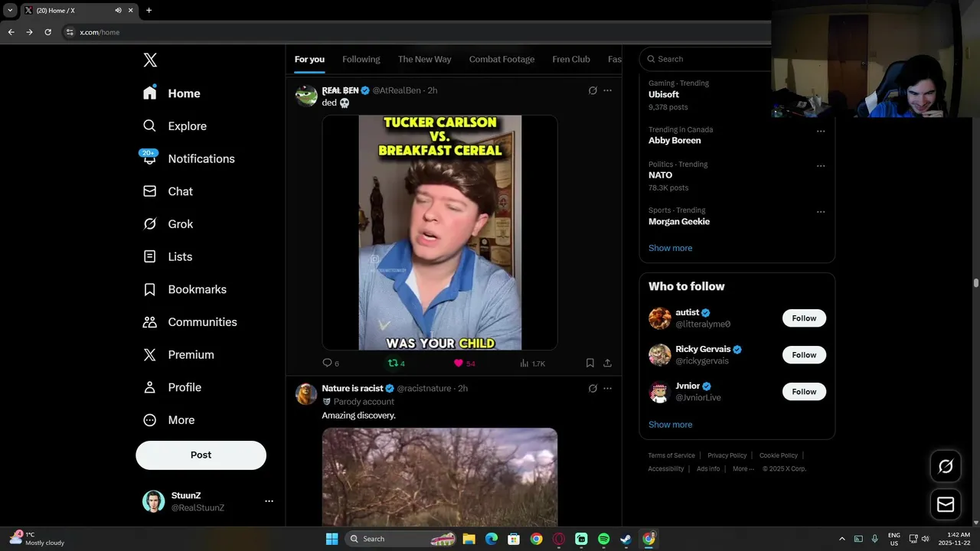This screenshot has width=980, height=551.
Task: Open a new browser tab
Action: click(149, 10)
